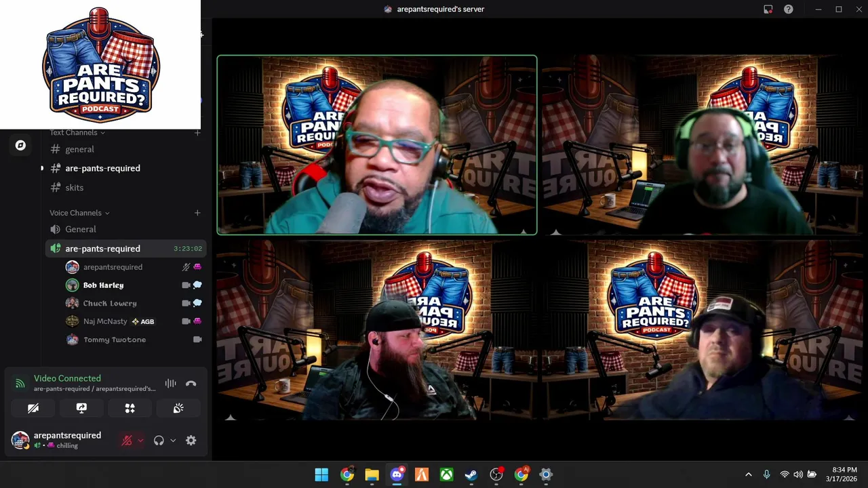Image resolution: width=868 pixels, height=488 pixels.
Task: Join the General voice channel
Action: [81, 229]
